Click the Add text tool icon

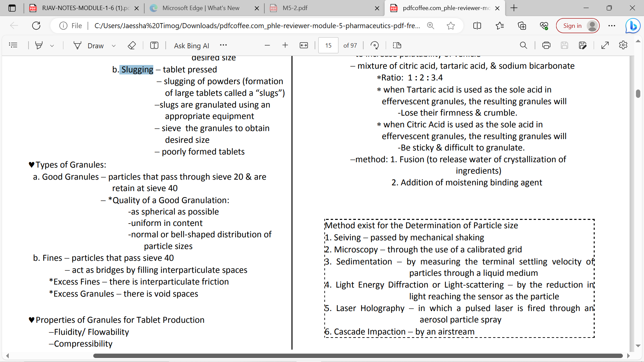click(x=154, y=45)
